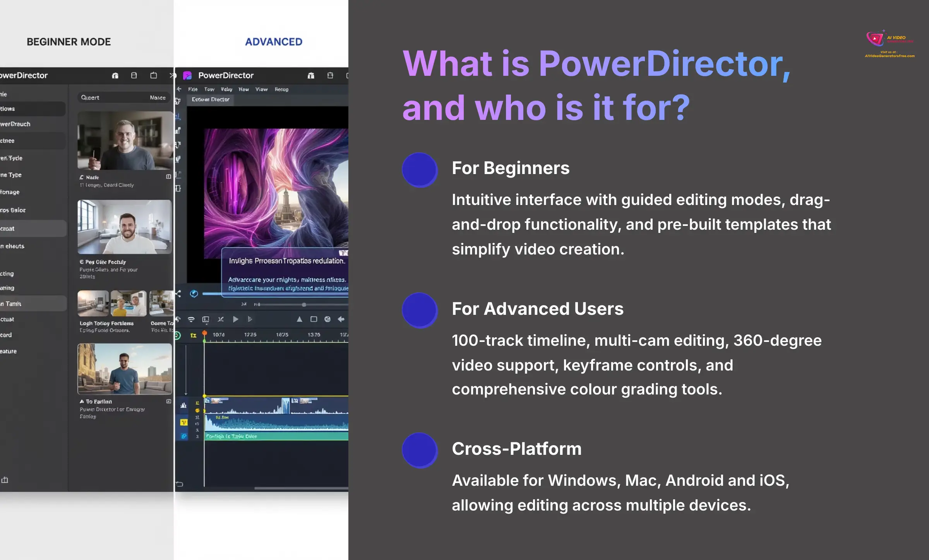The image size is (929, 560).
Task: Click the folder icon at the Advanced timeline's bottom-left
Action: click(x=180, y=484)
